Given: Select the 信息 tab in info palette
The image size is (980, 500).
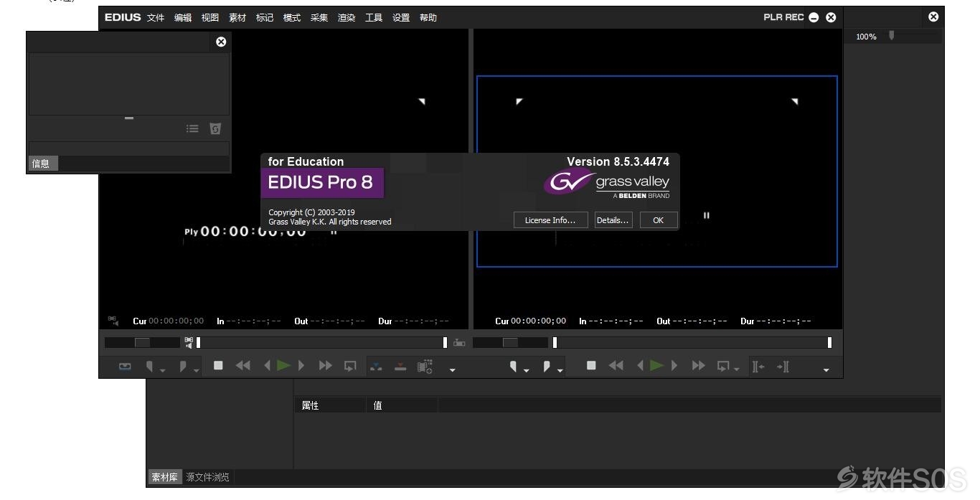Looking at the screenshot, I should pos(42,164).
